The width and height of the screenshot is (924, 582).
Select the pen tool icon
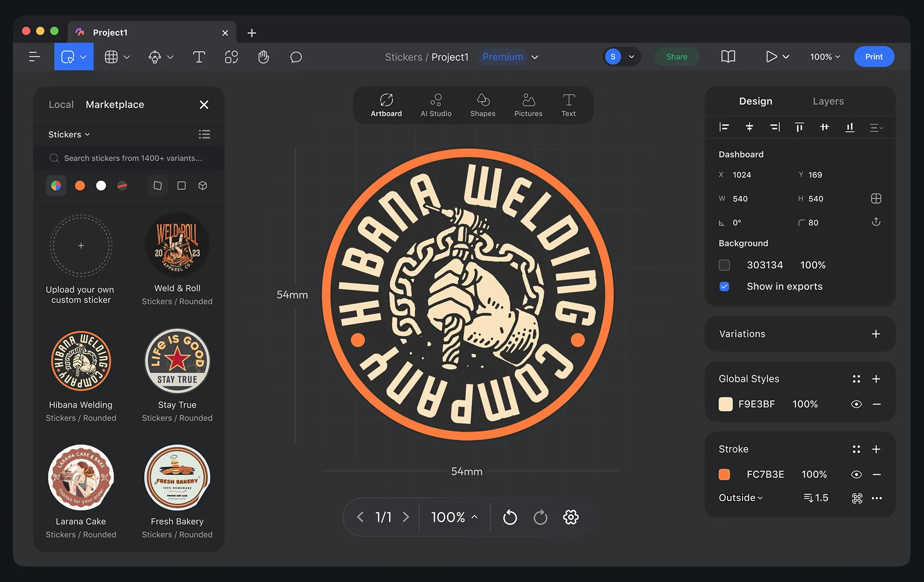click(x=154, y=57)
